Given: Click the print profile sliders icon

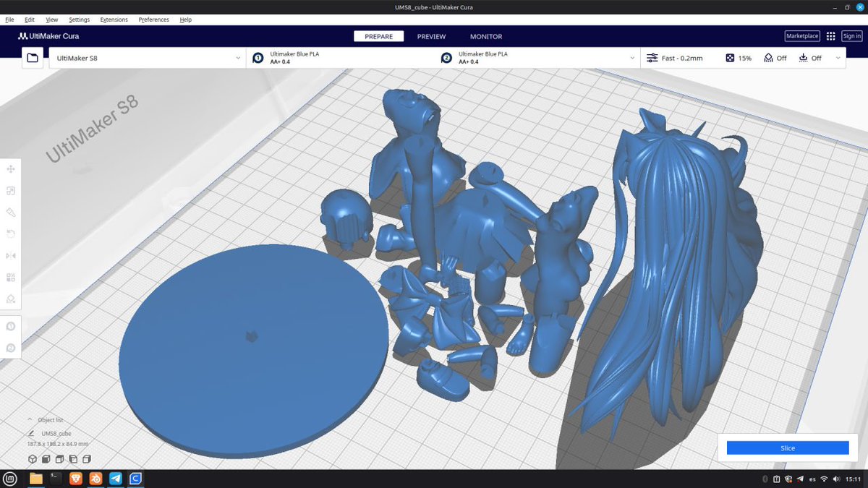Looking at the screenshot, I should click(x=652, y=58).
